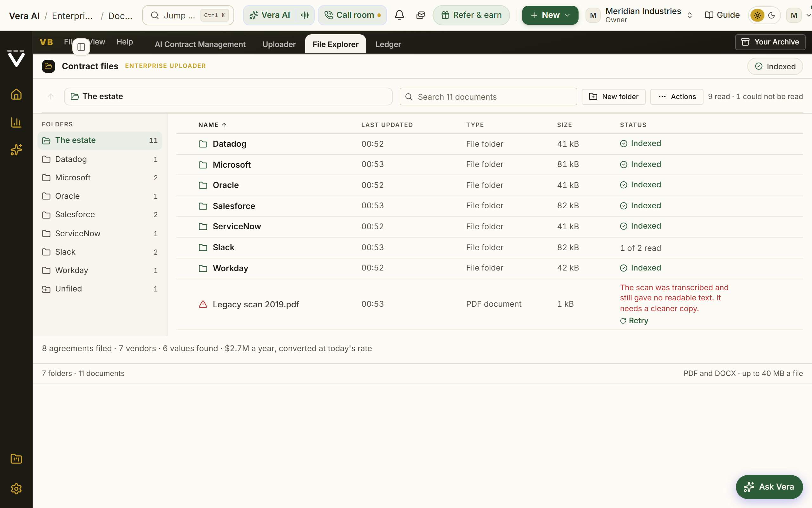Screen dimensions: 812x508
Task: Click the Contract files folder badge icon
Action: [48, 66]
